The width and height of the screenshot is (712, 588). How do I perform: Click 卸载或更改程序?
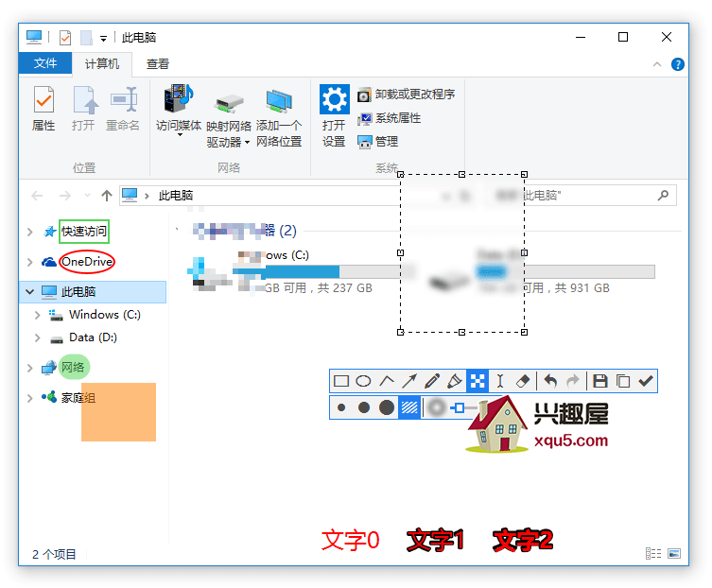[x=406, y=95]
